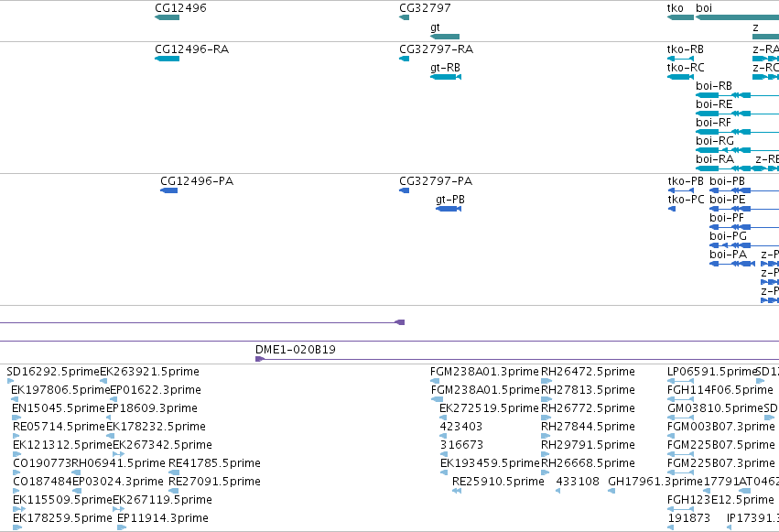Click the gt-PB protein glyph

tap(449, 209)
